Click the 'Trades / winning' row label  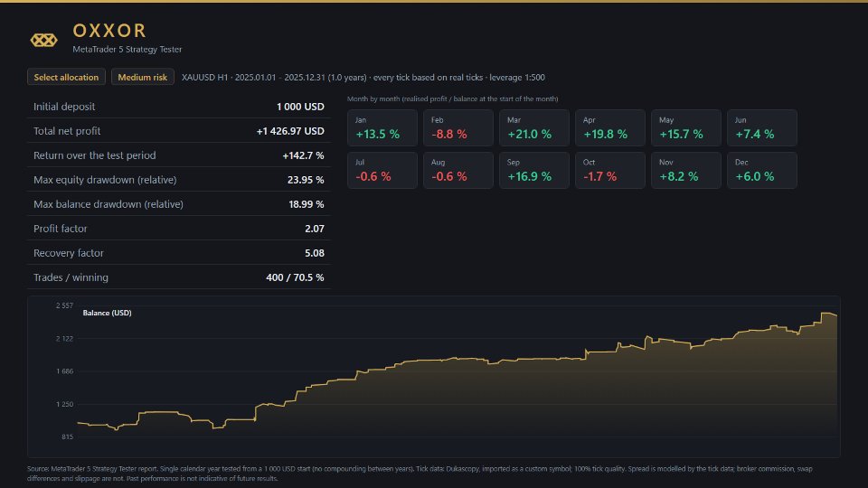[71, 277]
